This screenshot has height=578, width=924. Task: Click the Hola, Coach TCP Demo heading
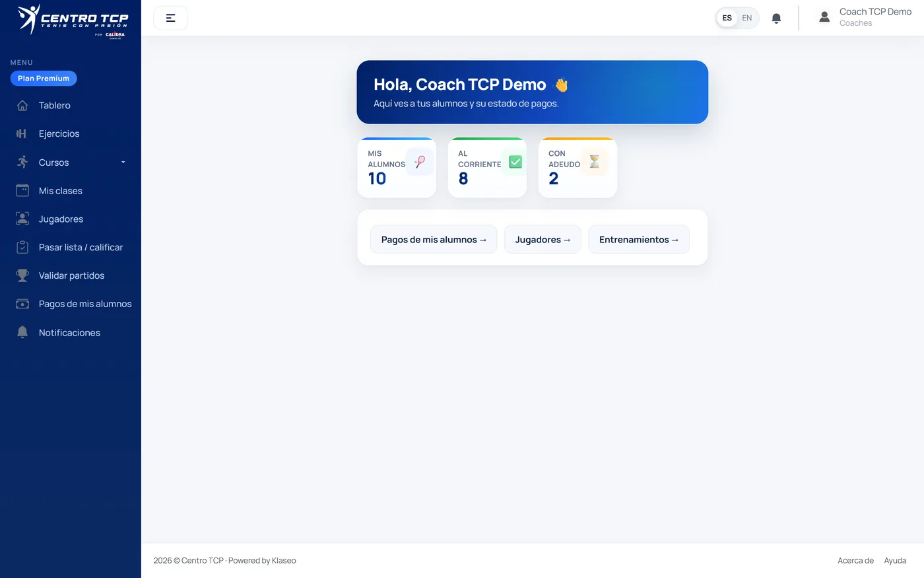click(x=460, y=85)
